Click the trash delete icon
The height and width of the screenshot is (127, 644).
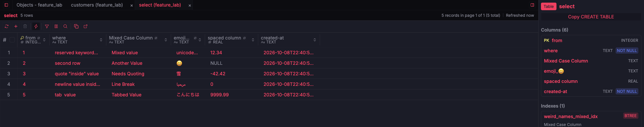pos(25,26)
